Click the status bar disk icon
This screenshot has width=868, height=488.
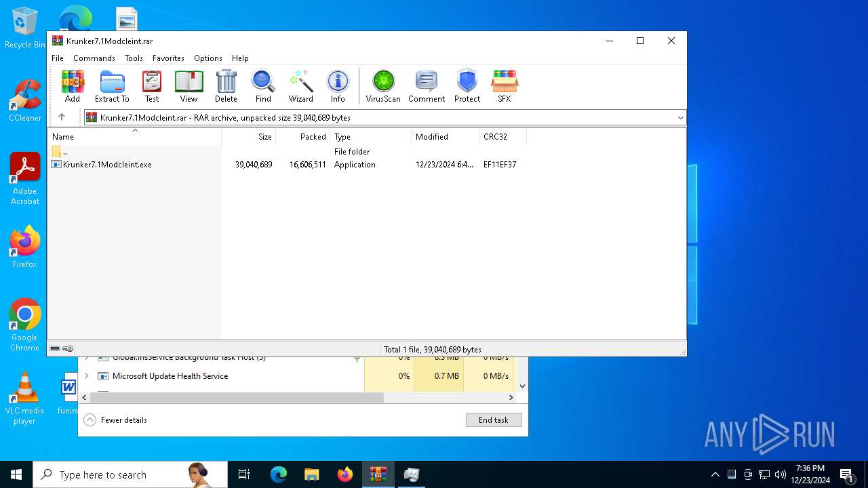pos(55,349)
